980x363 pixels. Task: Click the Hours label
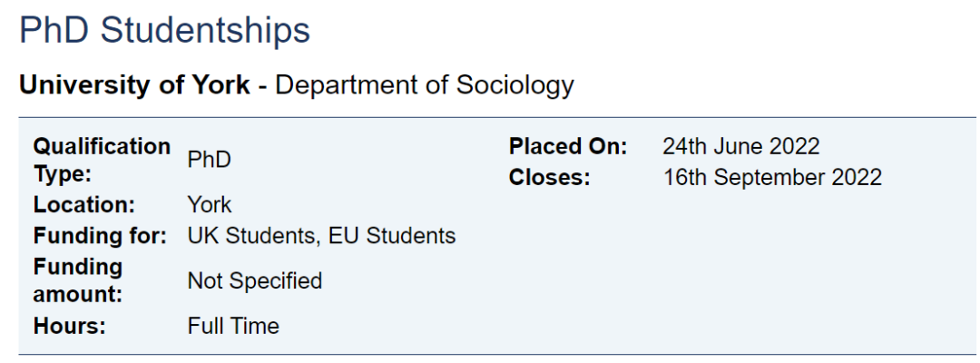click(70, 326)
